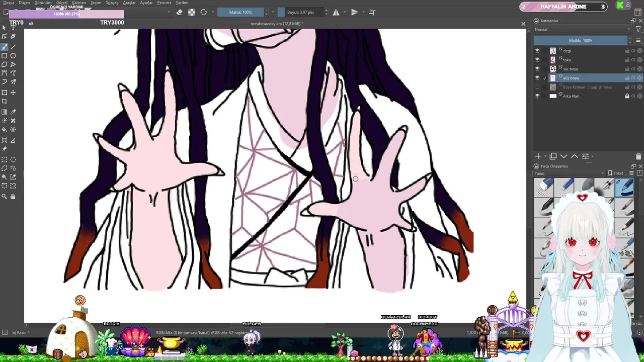The image size is (644, 362).
Task: Delete the selected layer
Action: tap(638, 157)
